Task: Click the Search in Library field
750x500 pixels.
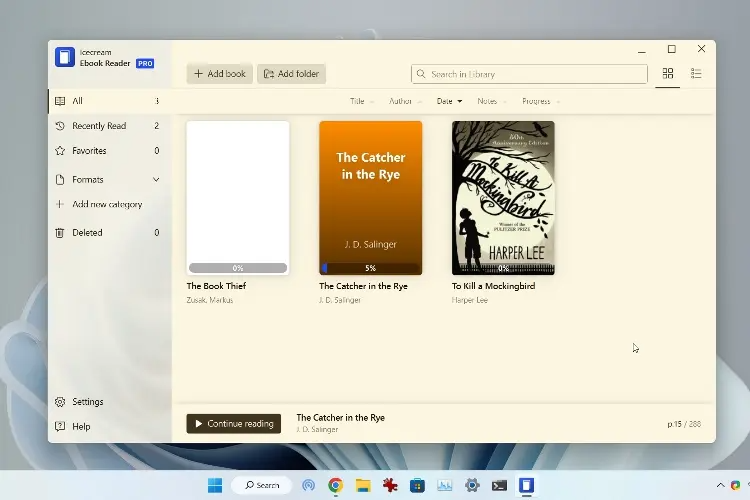Action: click(x=529, y=74)
